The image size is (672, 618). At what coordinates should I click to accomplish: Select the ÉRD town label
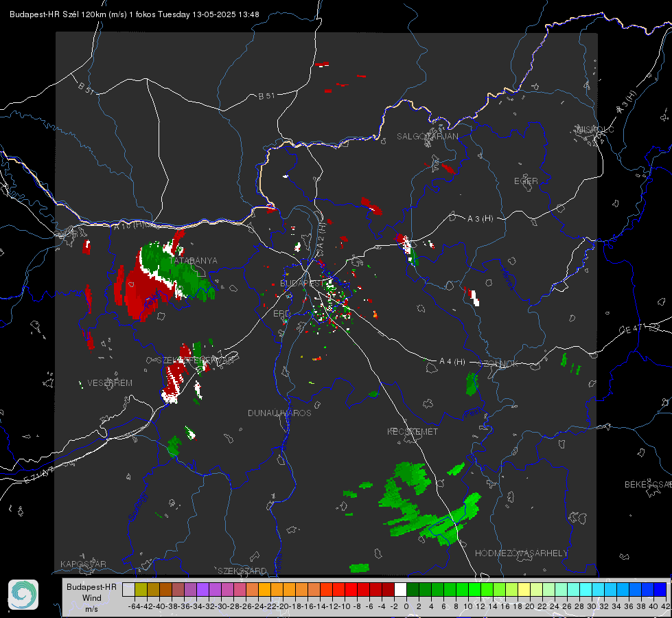tap(281, 314)
